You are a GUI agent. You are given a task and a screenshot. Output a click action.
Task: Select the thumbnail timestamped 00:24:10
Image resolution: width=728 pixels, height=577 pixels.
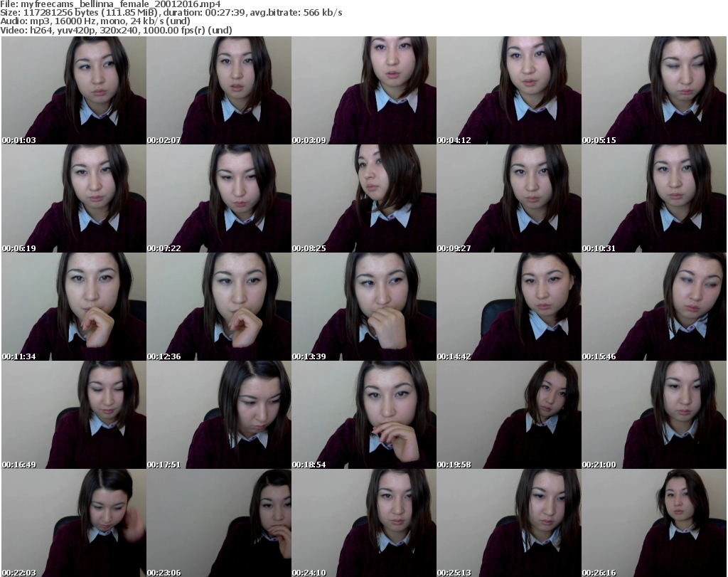364,523
